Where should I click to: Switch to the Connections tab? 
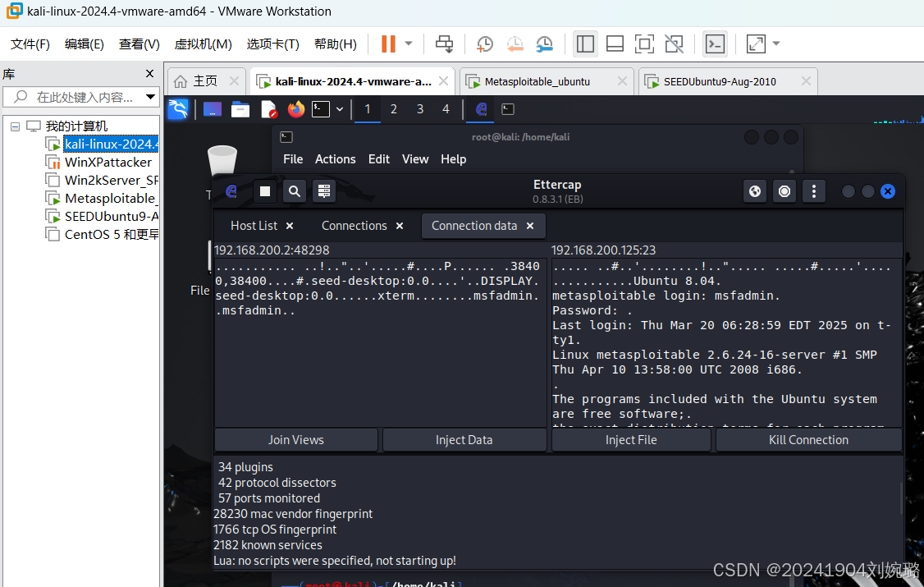355,226
